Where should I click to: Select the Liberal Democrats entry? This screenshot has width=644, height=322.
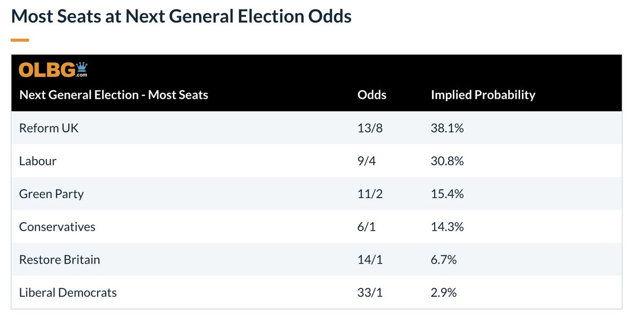(x=68, y=292)
